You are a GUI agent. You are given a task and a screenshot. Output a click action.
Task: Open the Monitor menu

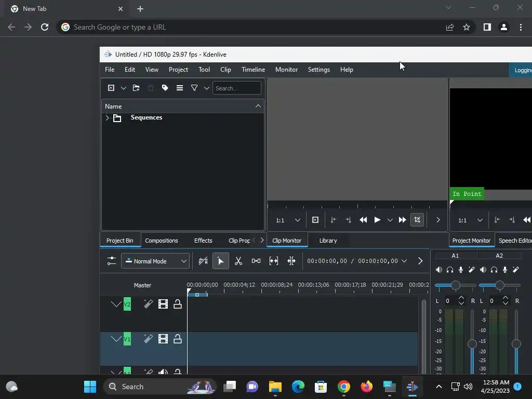click(286, 70)
